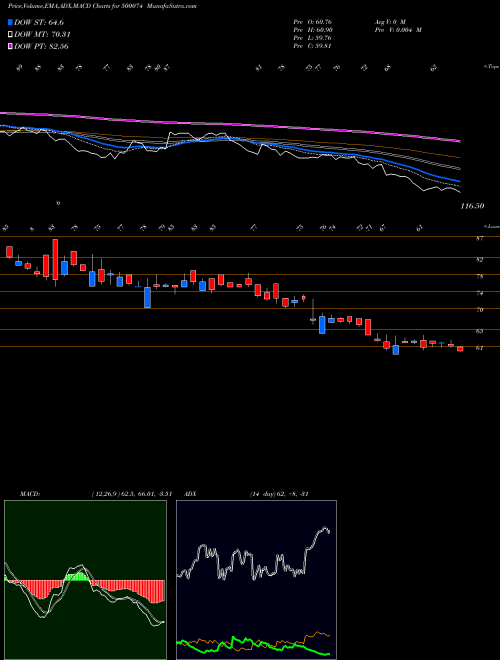Click the Pre V 0.004 M value
Image resolution: width=500 pixels, height=660 pixels.
[398, 30]
